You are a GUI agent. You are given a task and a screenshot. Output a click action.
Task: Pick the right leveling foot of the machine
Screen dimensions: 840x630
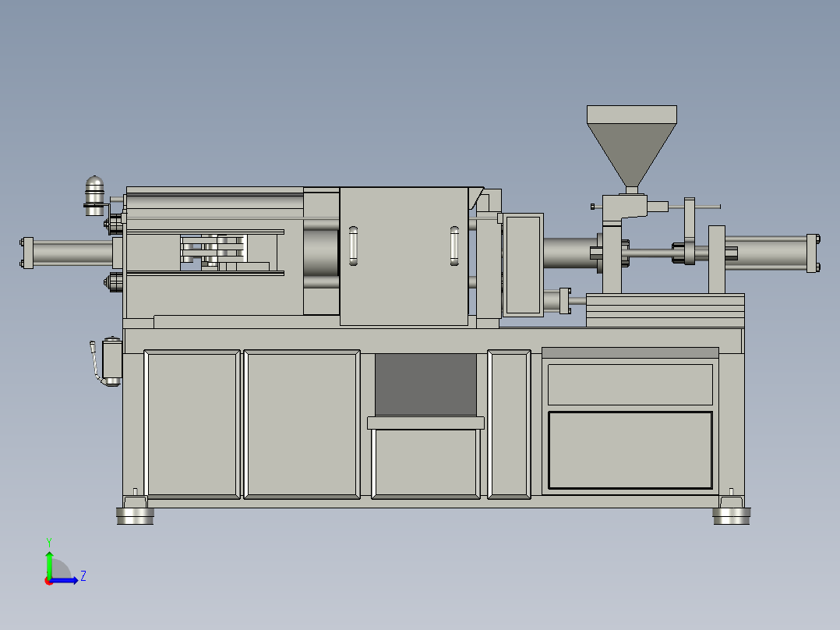click(731, 515)
